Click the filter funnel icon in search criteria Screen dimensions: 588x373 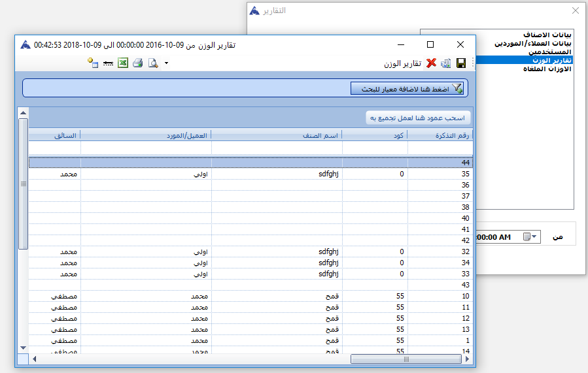[457, 89]
